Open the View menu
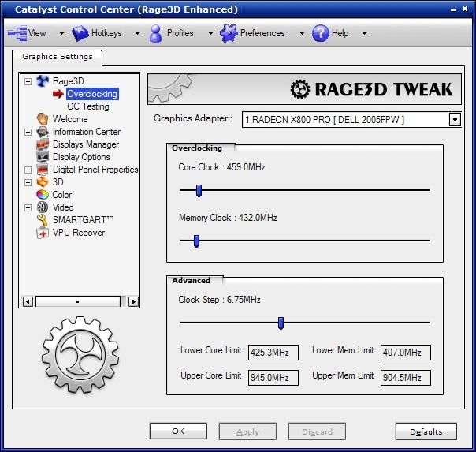Image resolution: width=476 pixels, height=452 pixels. tap(37, 33)
